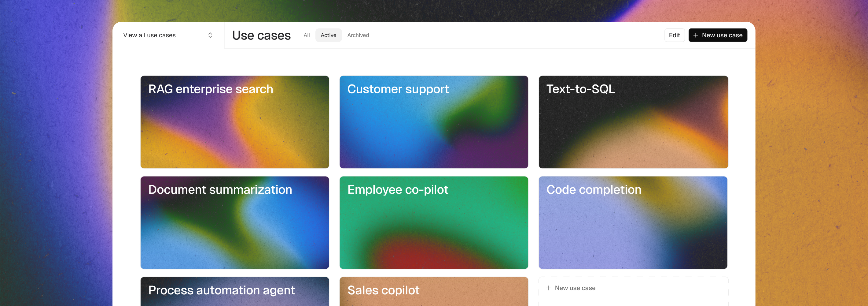This screenshot has width=868, height=306.
Task: Open the RAG enterprise search card
Action: tap(234, 122)
